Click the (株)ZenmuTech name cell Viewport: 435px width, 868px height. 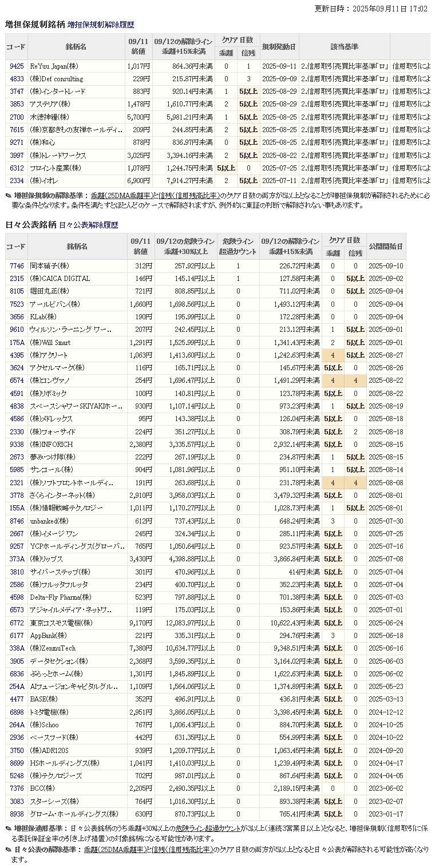(x=77, y=648)
